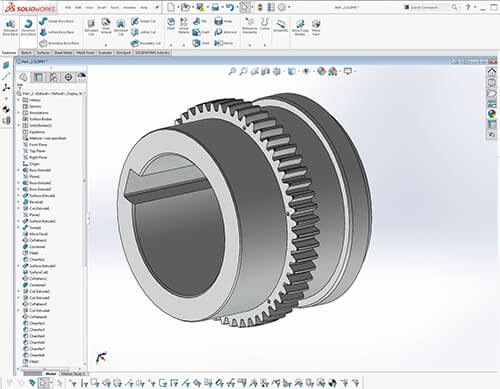
Task: Select Boundary Cut tool
Action: (x=146, y=43)
